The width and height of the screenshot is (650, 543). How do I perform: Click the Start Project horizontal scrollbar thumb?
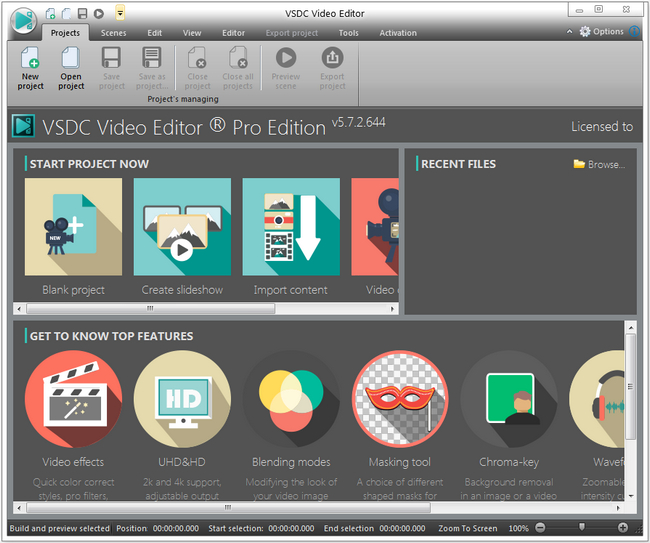pyautogui.click(x=150, y=308)
